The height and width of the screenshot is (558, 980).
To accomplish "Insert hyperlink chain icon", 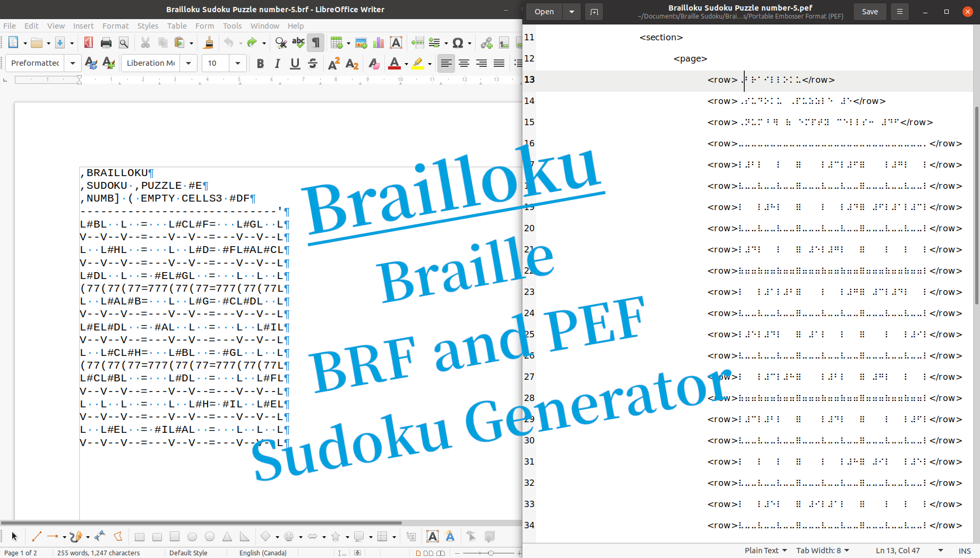I will point(486,43).
